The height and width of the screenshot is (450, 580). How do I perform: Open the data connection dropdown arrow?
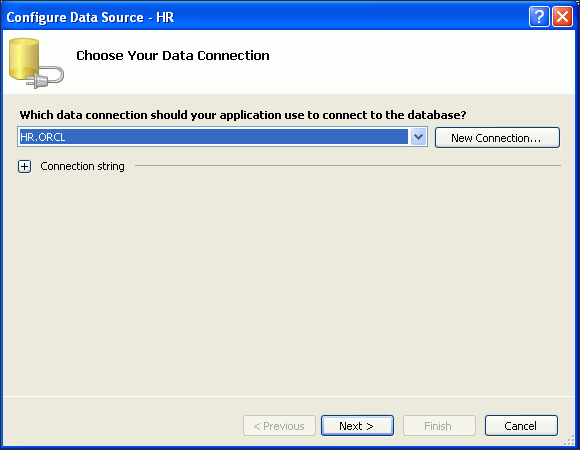[x=418, y=137]
